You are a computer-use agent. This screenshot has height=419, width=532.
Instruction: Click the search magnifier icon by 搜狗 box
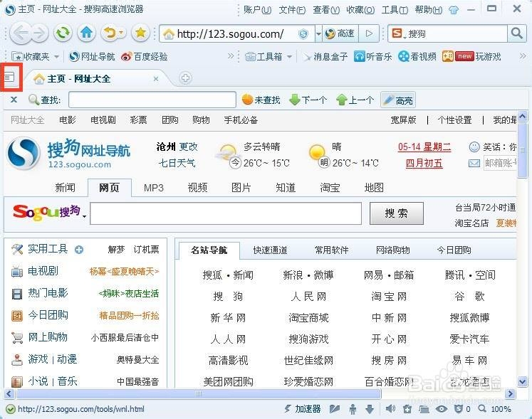(x=517, y=33)
